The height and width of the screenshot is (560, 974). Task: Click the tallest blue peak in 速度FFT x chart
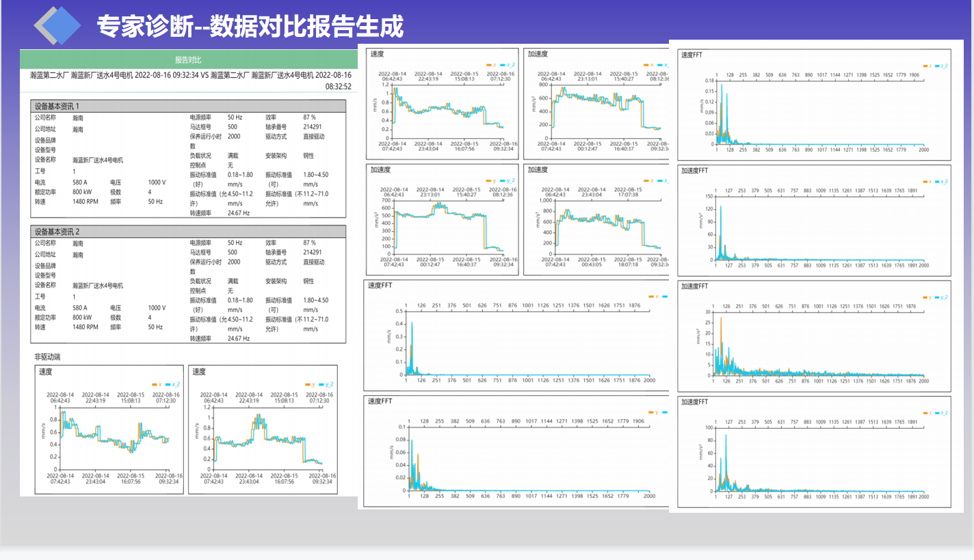click(x=412, y=323)
